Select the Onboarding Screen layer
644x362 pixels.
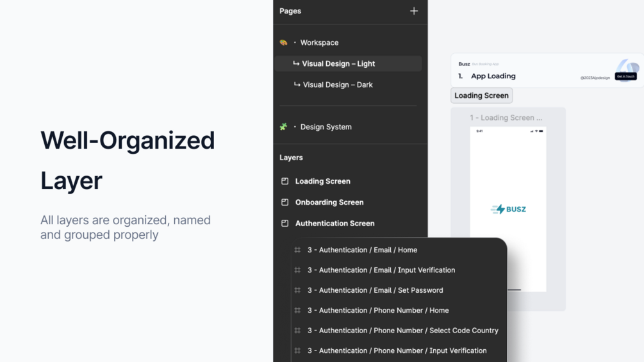tap(329, 202)
